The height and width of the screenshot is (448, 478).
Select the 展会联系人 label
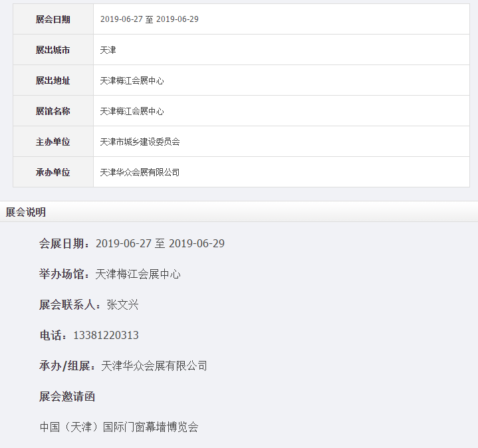click(70, 305)
